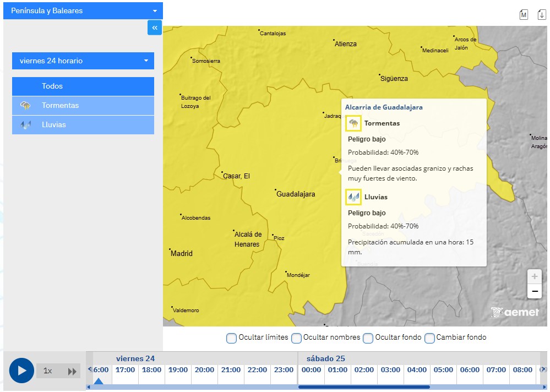This screenshot has height=392, width=550.
Task: Click the play animation button
Action: tap(21, 371)
